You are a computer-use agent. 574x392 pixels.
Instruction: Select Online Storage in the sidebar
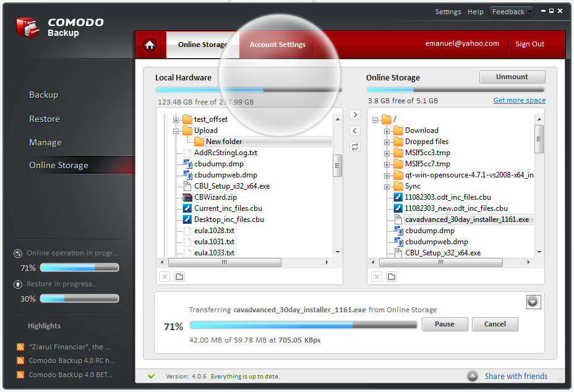click(x=59, y=165)
